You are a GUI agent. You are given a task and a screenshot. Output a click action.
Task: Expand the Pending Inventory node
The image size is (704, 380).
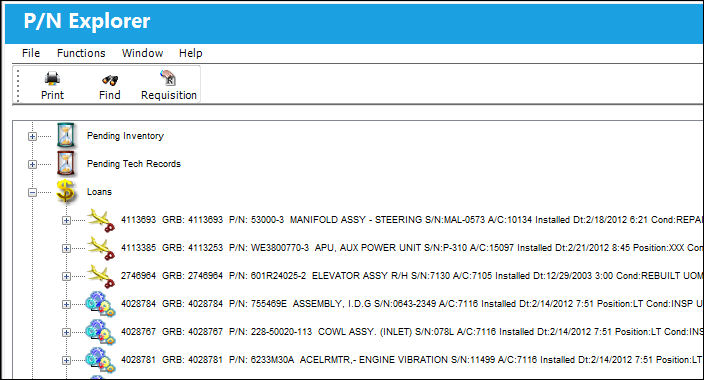[x=32, y=136]
